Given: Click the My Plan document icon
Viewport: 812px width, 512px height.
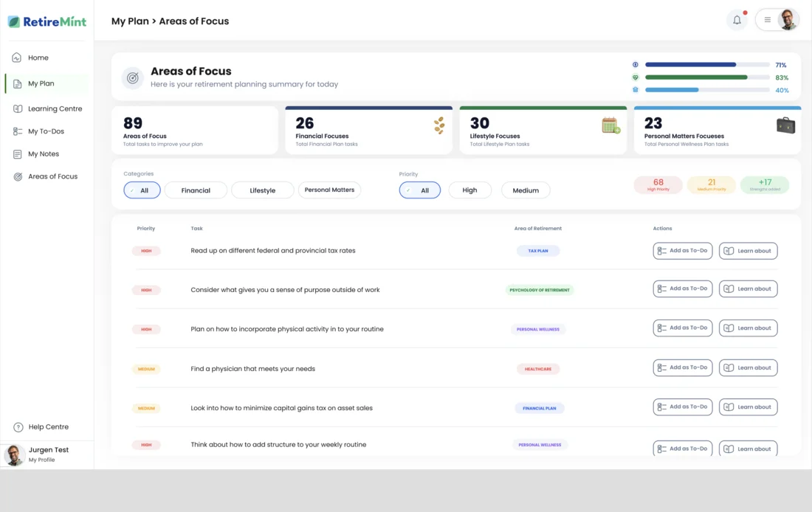Looking at the screenshot, I should (17, 83).
